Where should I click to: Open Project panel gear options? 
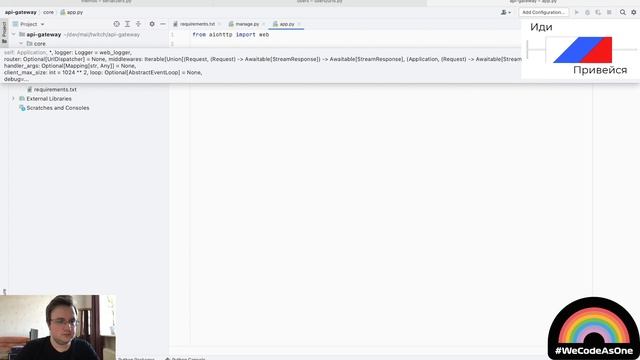click(x=152, y=24)
